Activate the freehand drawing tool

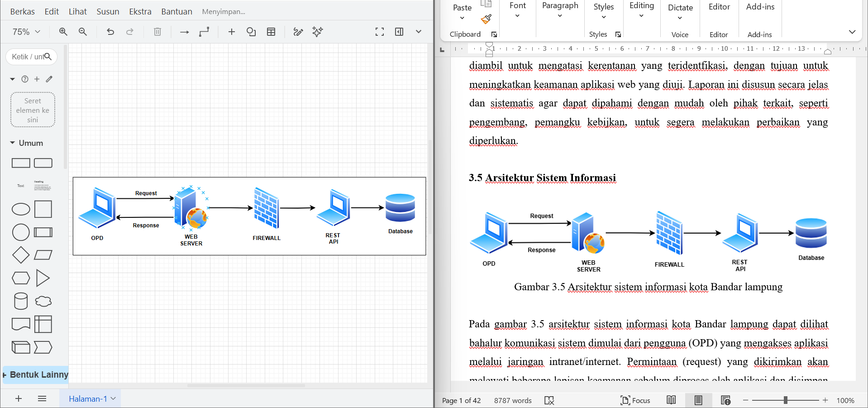coord(298,32)
